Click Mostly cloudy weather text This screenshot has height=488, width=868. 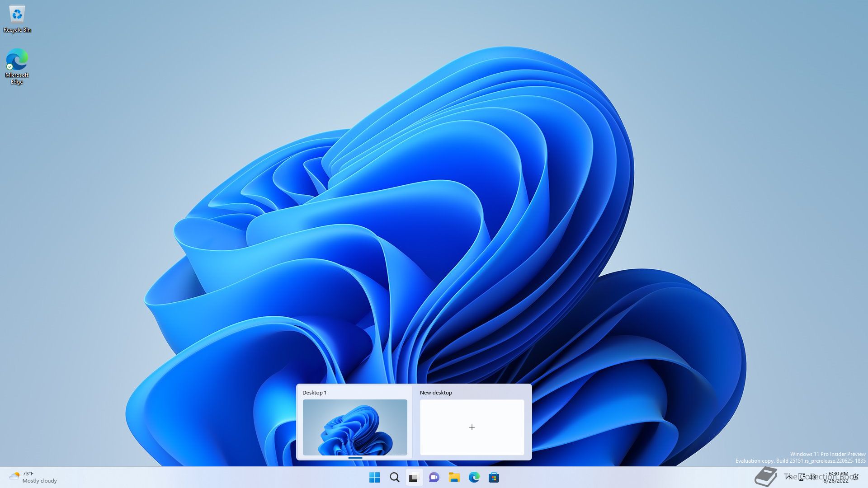tap(40, 481)
